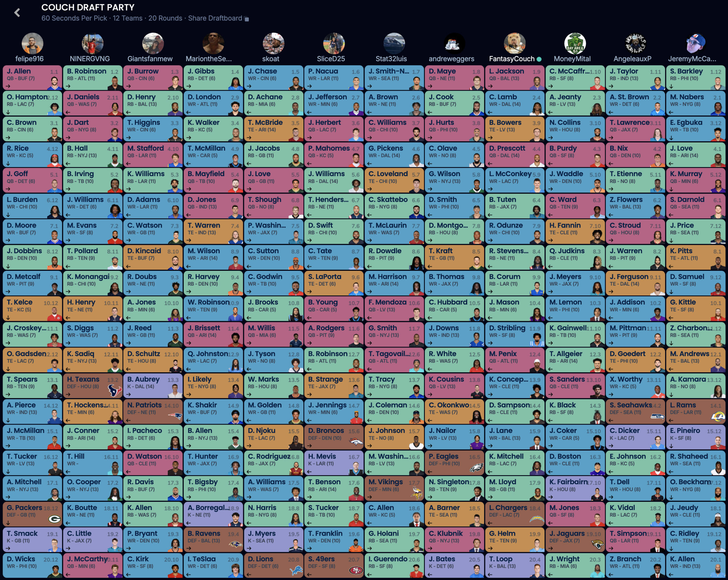Click the Stat32luis team name
Image resolution: width=728 pixels, height=580 pixels.
[x=391, y=59]
